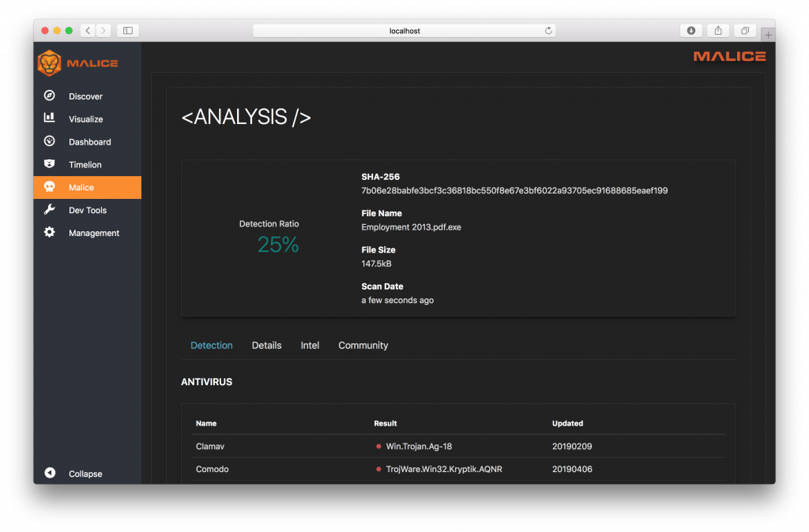This screenshot has width=809, height=532.
Task: Click the Clamav row name
Action: 210,447
